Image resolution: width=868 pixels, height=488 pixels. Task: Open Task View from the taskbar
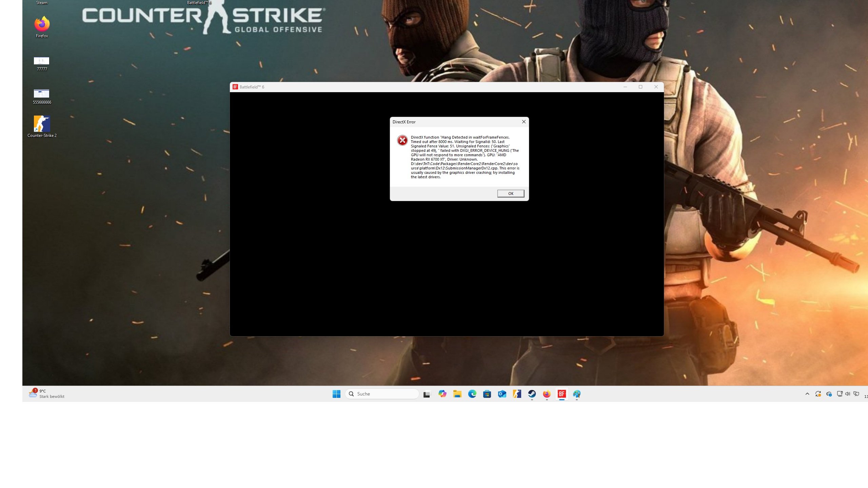pyautogui.click(x=427, y=394)
